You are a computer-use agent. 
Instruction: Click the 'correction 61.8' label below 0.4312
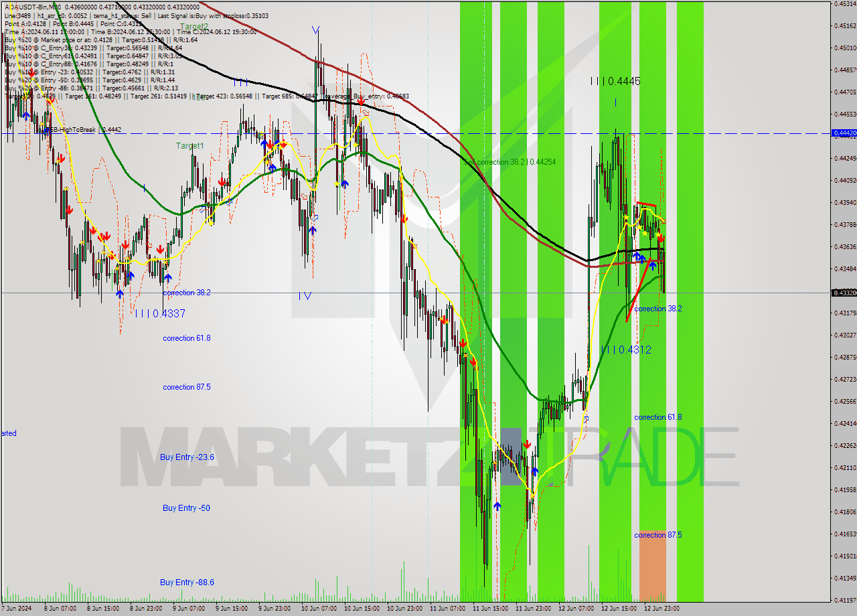(658, 417)
